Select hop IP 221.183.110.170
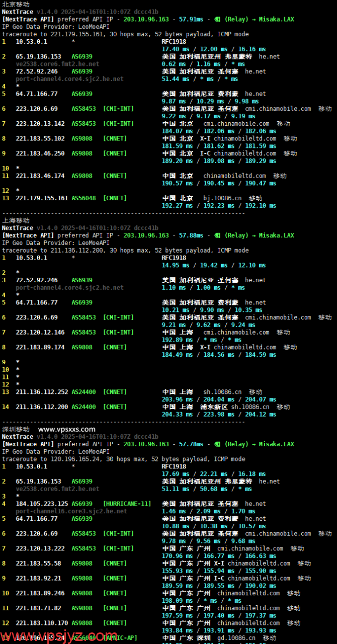 tap(42, 623)
